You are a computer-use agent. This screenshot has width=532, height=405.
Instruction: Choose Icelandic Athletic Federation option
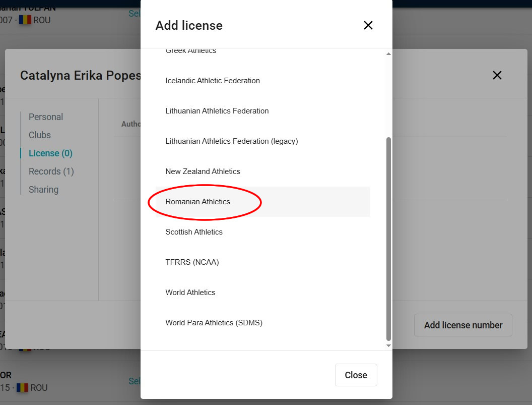pyautogui.click(x=213, y=81)
